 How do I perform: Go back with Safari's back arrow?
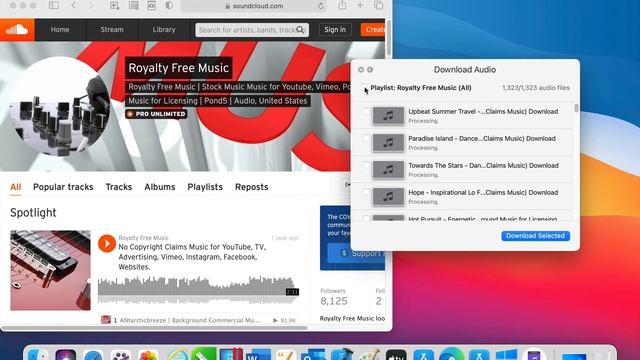coord(73,5)
